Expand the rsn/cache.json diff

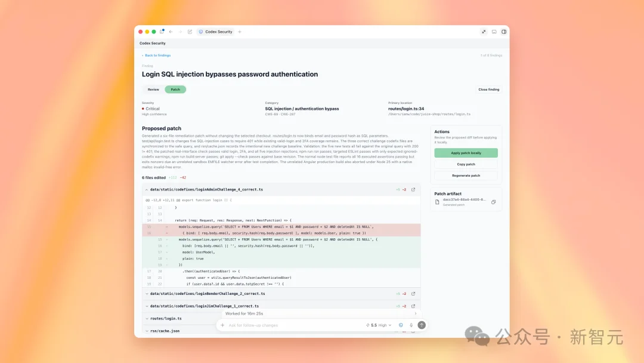(147, 331)
